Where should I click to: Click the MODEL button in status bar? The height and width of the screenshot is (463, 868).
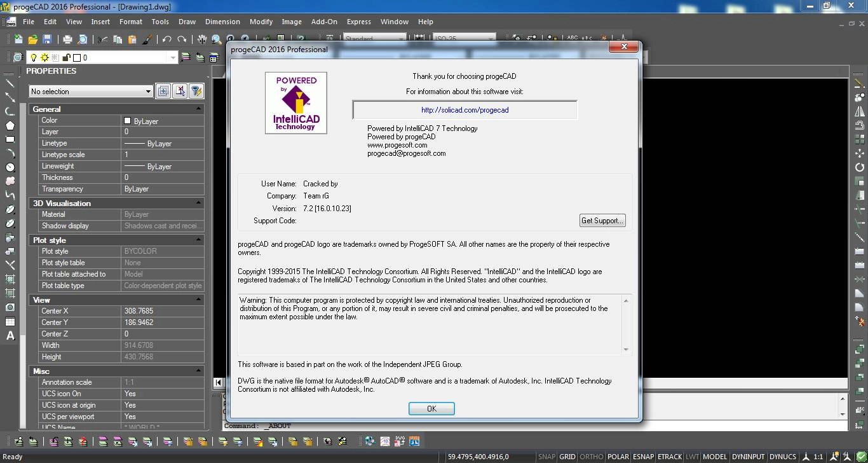coord(715,457)
